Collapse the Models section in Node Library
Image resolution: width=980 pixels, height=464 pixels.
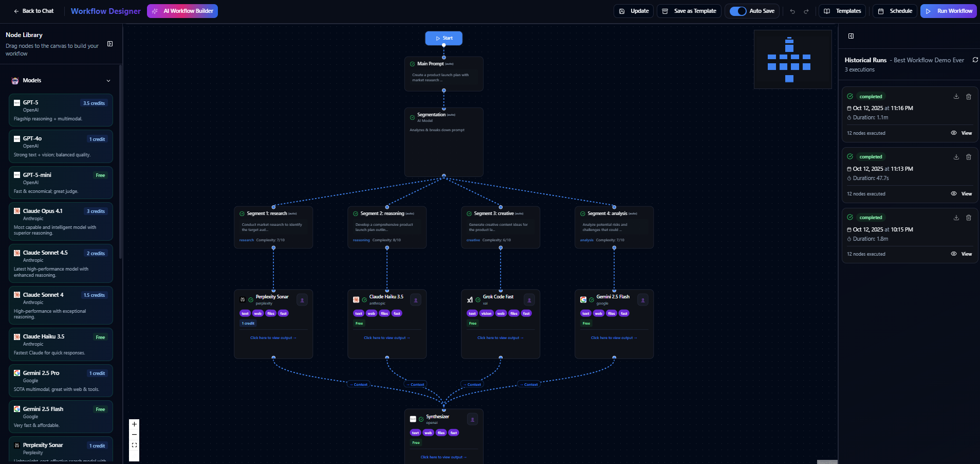point(108,81)
